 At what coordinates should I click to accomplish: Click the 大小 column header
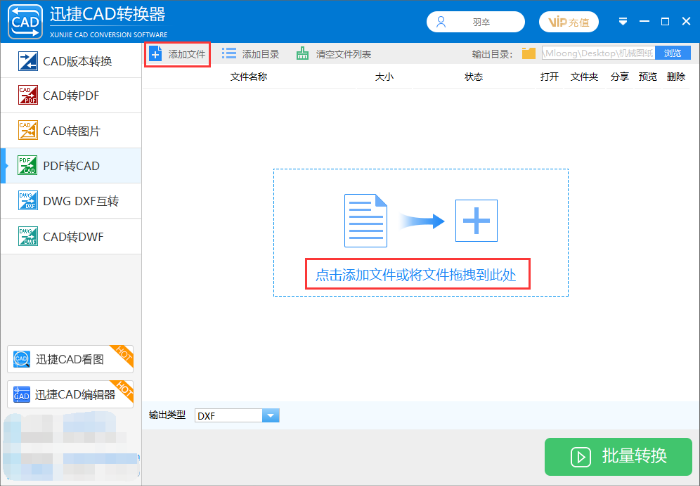[384, 77]
